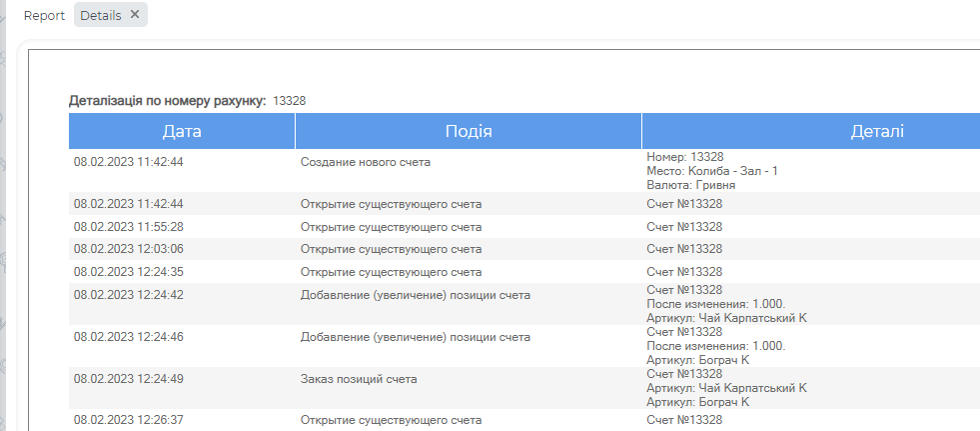Click the Дата column header
Screen dimensions: 980x431
(182, 131)
